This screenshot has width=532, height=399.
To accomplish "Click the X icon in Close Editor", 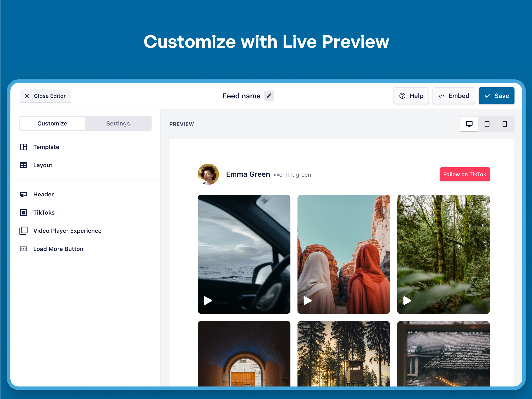I will [27, 96].
